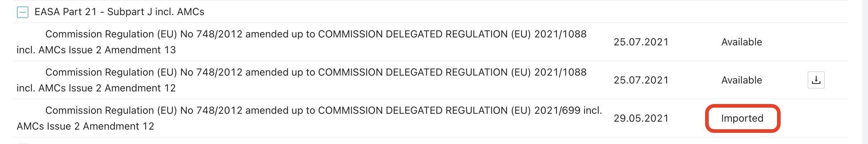The height and width of the screenshot is (144, 868).
Task: Select 25.07.2021 date in Amendment 13 row
Action: (641, 42)
